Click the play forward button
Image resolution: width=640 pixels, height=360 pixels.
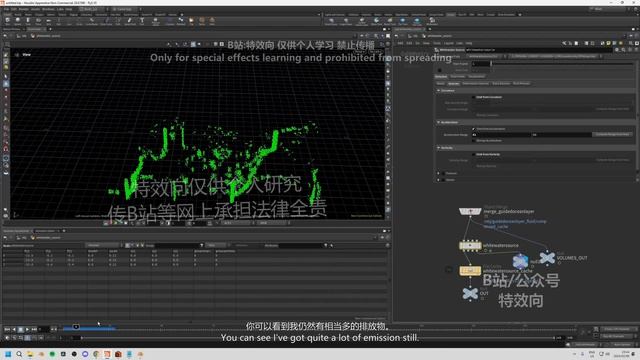pyautogui.click(x=27, y=329)
